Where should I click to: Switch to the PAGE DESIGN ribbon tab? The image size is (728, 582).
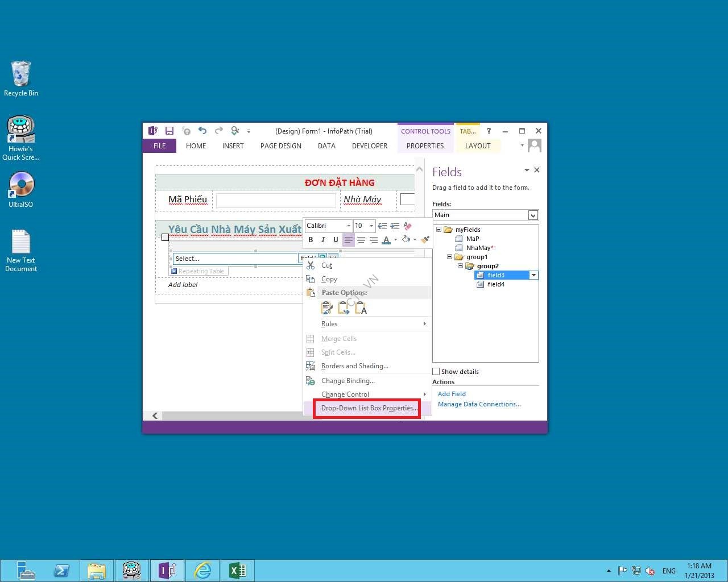(280, 146)
